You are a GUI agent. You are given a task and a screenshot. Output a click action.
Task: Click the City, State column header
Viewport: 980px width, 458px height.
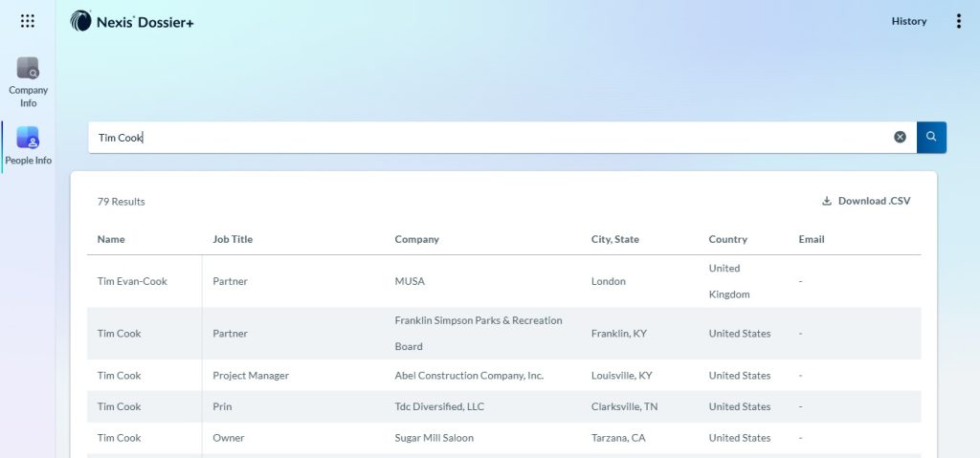point(615,239)
